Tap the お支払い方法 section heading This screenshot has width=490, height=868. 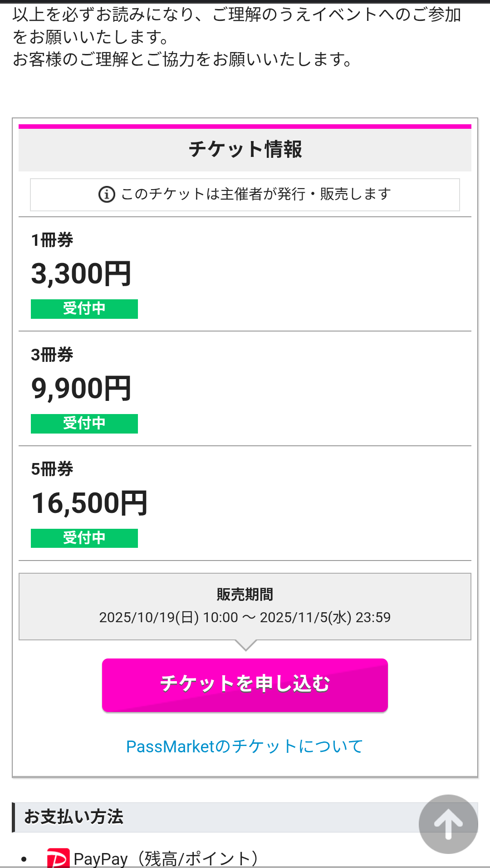point(74,817)
